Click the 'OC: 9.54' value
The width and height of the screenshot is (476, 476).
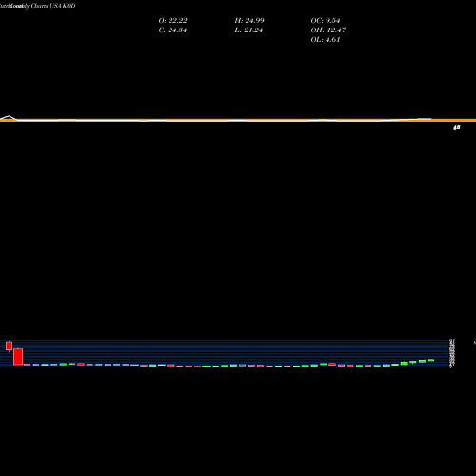point(326,20)
